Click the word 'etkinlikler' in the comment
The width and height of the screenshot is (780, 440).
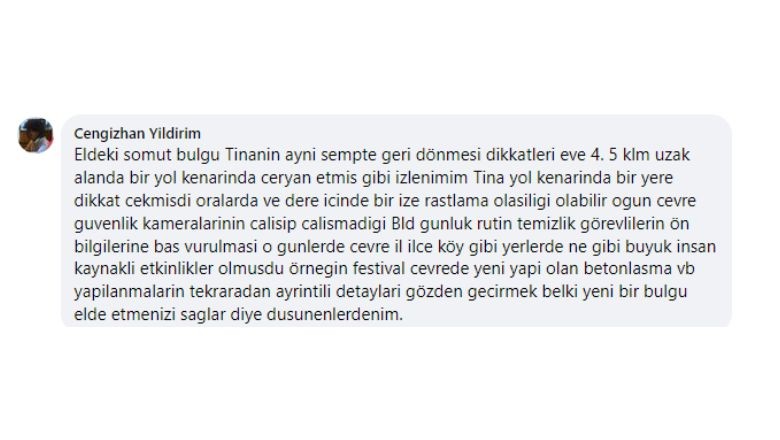tap(172, 269)
